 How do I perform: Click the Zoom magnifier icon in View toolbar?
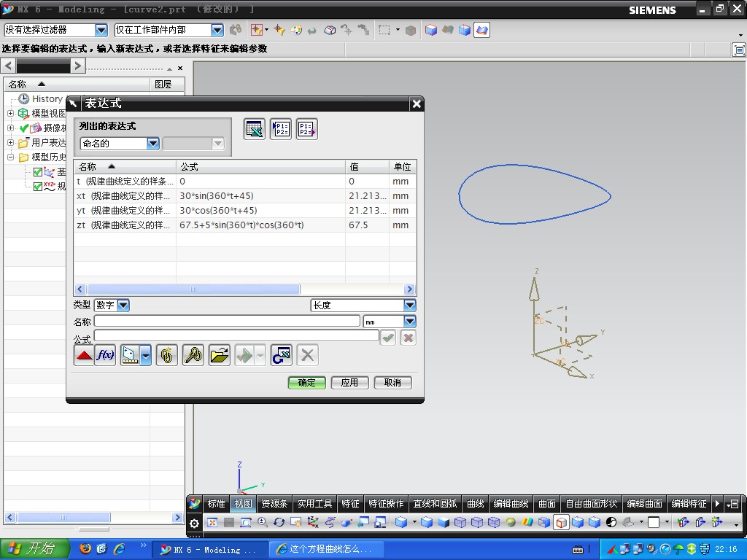263,522
